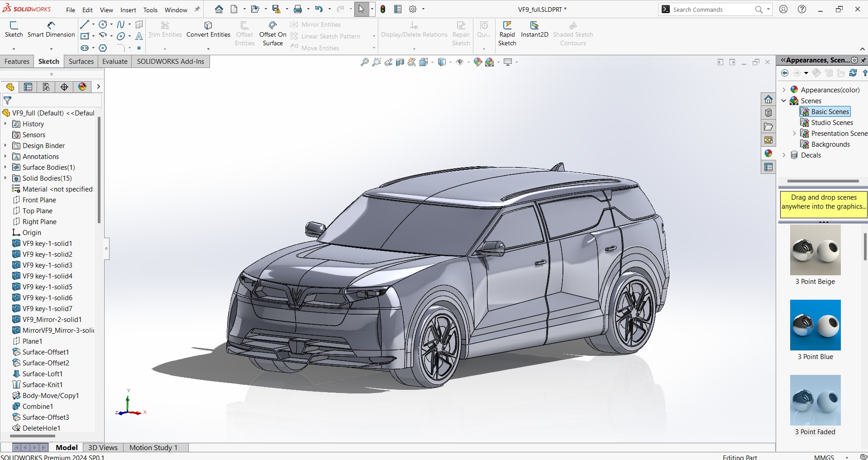The image size is (868, 460).
Task: Open the Smart Dimension dropdown arrow
Action: click(51, 48)
